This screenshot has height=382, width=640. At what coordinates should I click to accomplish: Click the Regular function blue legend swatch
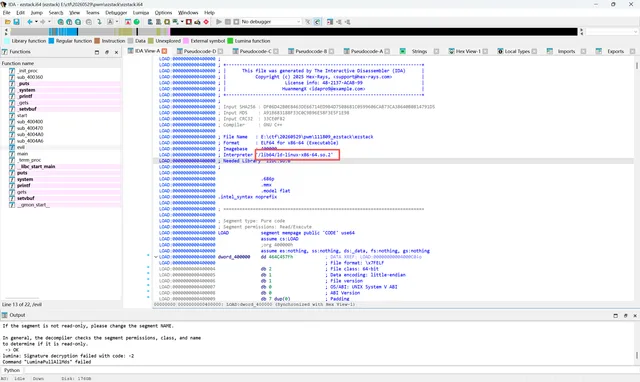coord(51,41)
